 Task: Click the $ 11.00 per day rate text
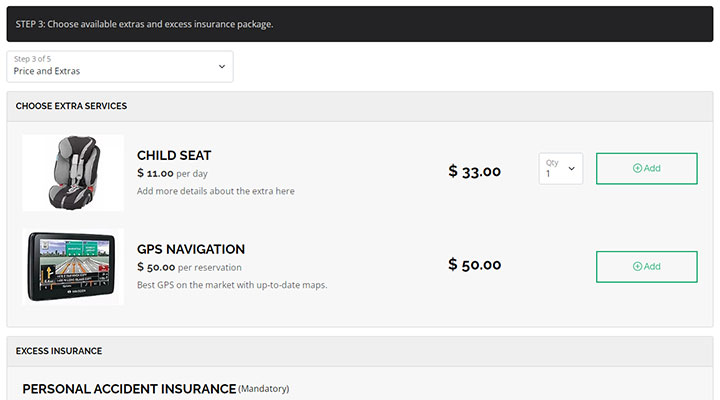[x=172, y=174]
